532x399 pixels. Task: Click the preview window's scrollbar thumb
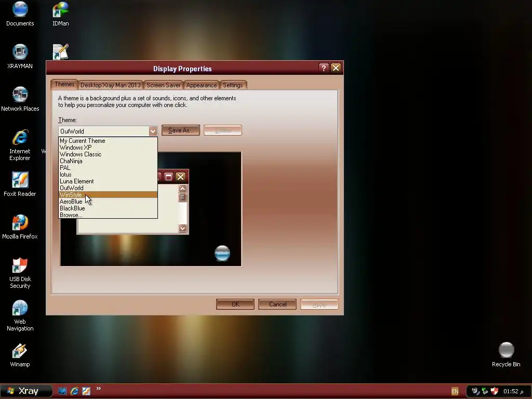click(x=182, y=197)
